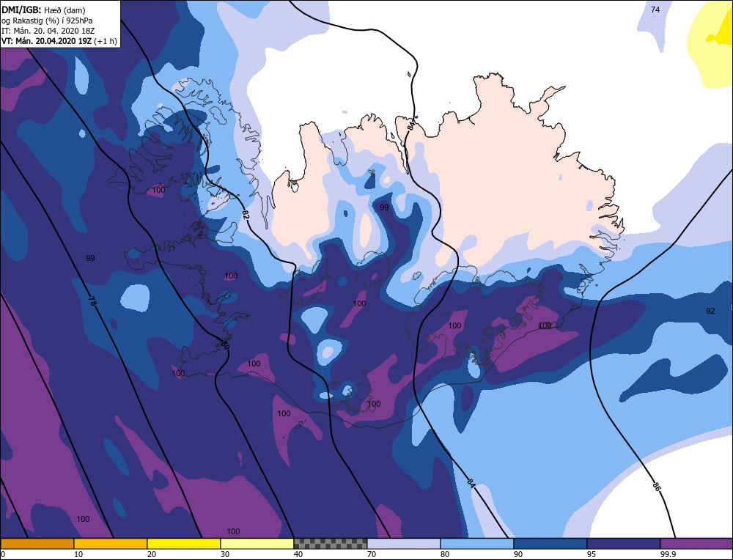Pick the lavender 70–80 legend swatch
The width and height of the screenshot is (733, 560).
(x=404, y=543)
